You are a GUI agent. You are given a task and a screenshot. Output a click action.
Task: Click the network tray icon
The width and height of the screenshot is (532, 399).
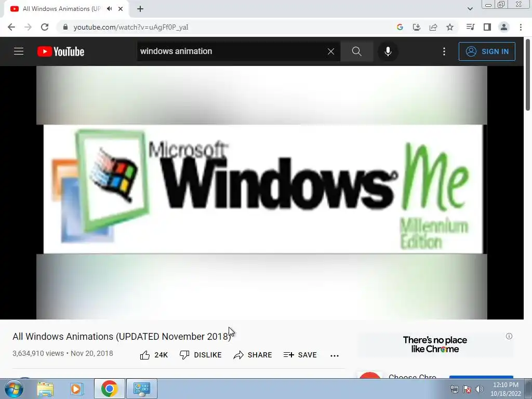tap(455, 389)
